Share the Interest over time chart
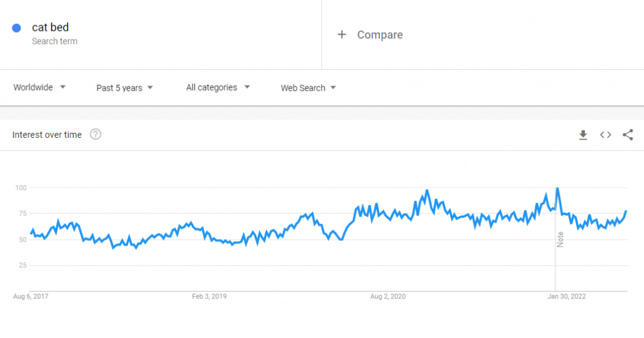 [628, 135]
